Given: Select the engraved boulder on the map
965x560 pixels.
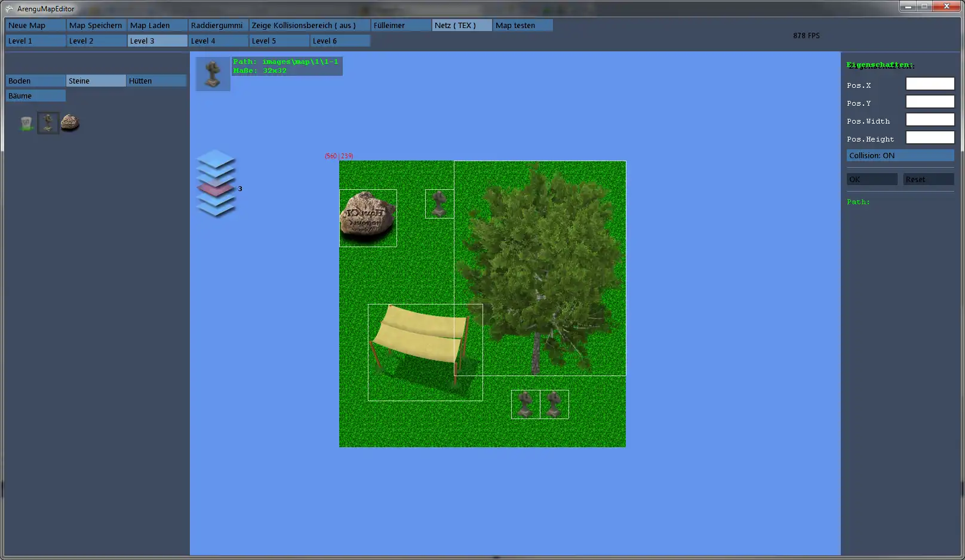Looking at the screenshot, I should click(x=368, y=218).
